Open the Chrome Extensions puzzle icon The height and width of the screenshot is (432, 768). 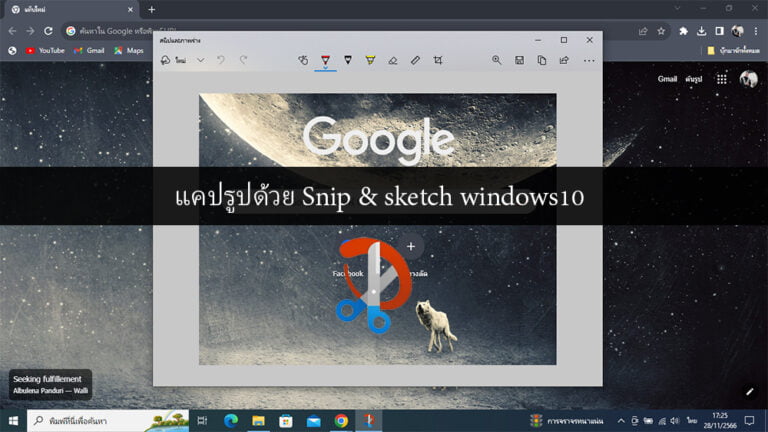683,31
